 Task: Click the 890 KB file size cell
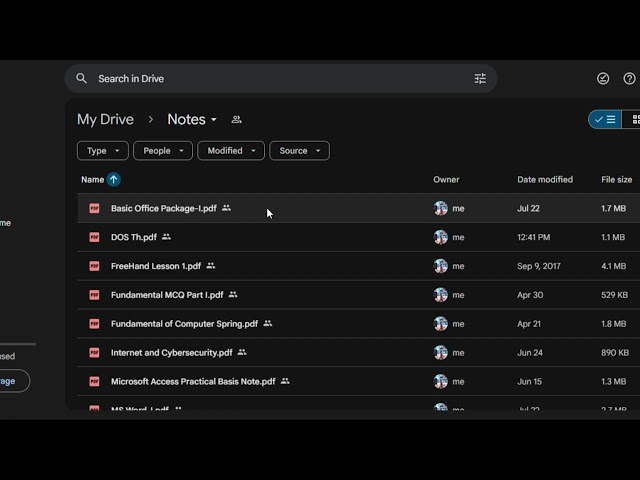[x=615, y=353]
